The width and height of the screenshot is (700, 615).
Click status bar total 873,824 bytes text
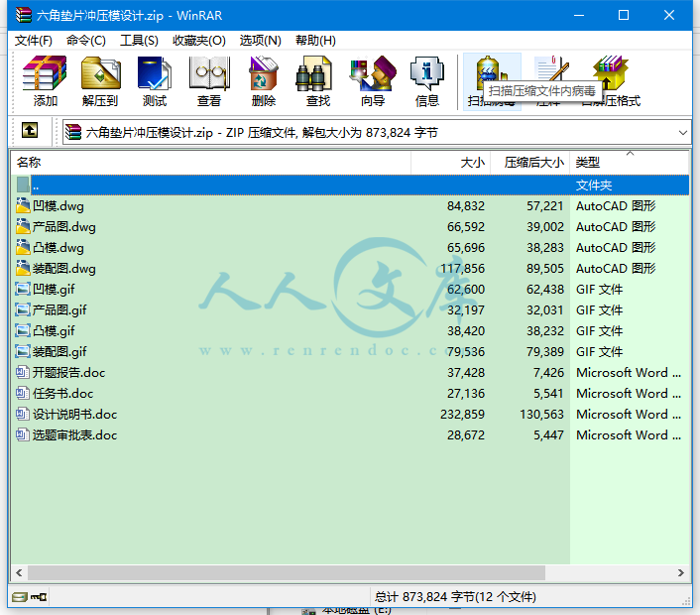455,597
